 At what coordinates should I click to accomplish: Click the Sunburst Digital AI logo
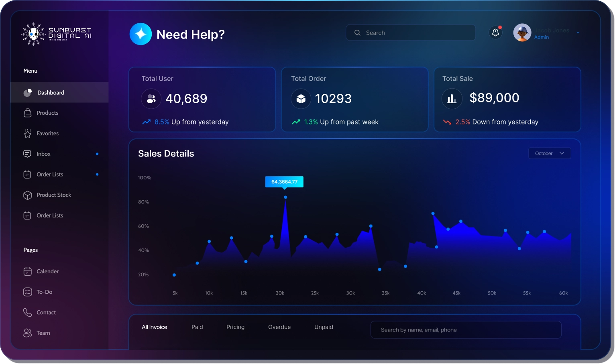coord(57,34)
